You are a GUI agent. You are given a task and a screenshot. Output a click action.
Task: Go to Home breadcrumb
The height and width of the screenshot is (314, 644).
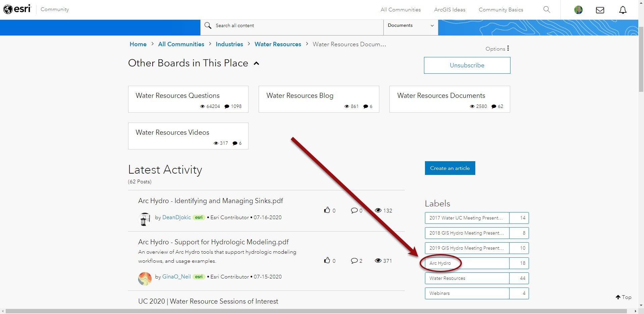138,44
